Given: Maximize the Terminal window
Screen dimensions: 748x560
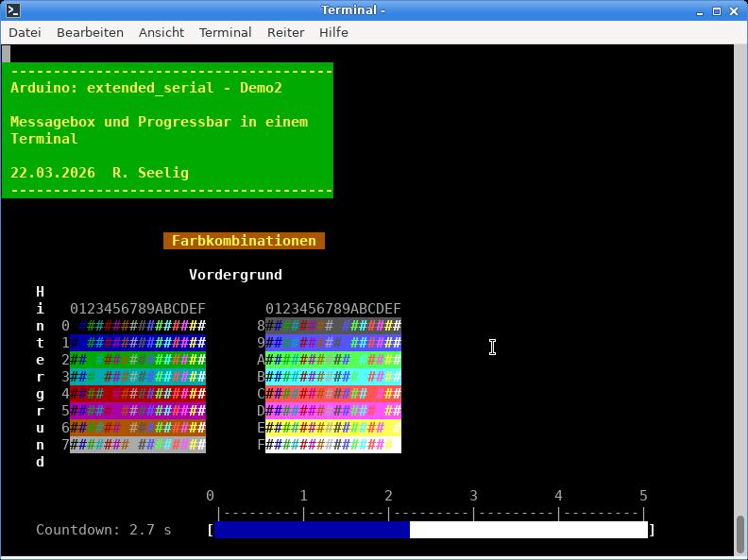Looking at the screenshot, I should pos(718,10).
